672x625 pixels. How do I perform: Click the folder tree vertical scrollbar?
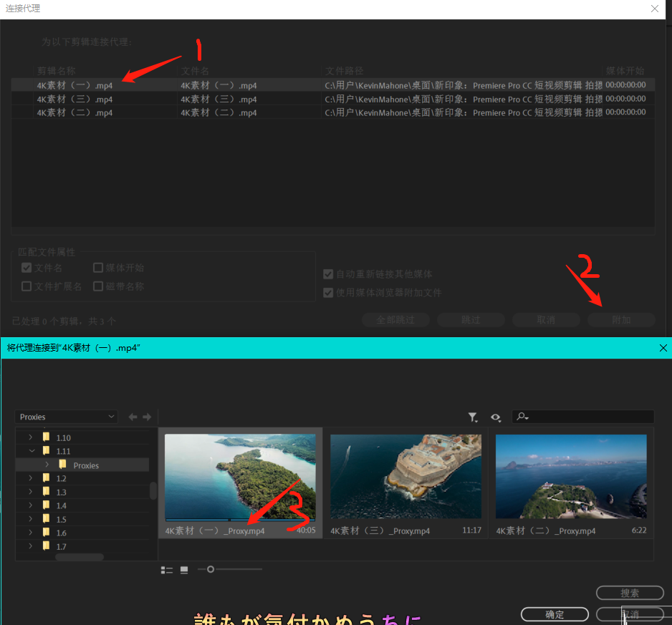pyautogui.click(x=153, y=491)
